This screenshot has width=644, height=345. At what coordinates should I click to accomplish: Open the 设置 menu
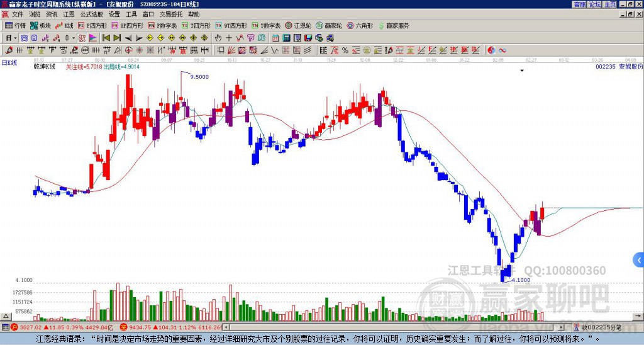pos(114,14)
